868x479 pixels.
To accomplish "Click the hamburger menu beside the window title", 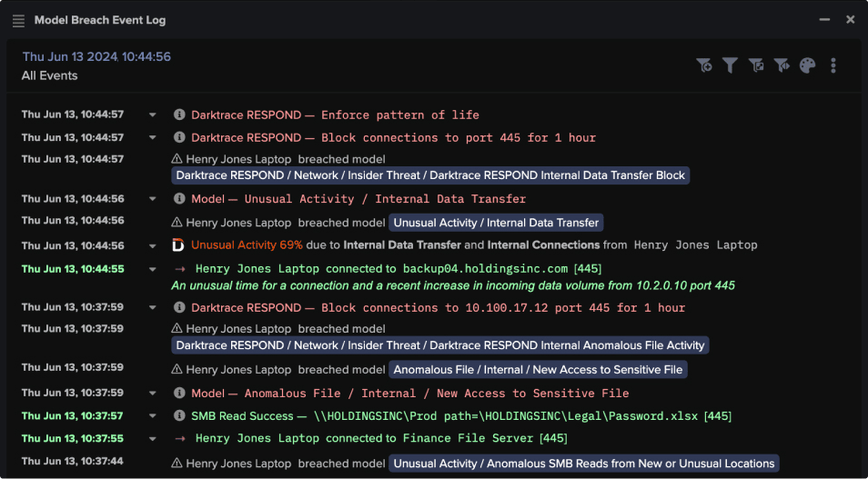I will (18, 20).
